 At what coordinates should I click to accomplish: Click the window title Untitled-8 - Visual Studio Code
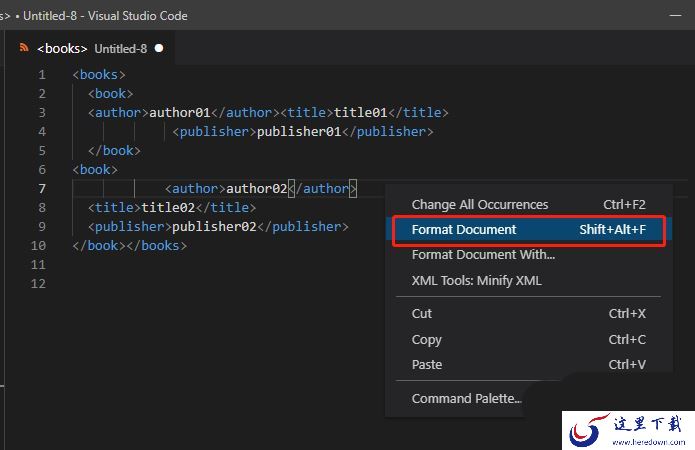[x=105, y=16]
